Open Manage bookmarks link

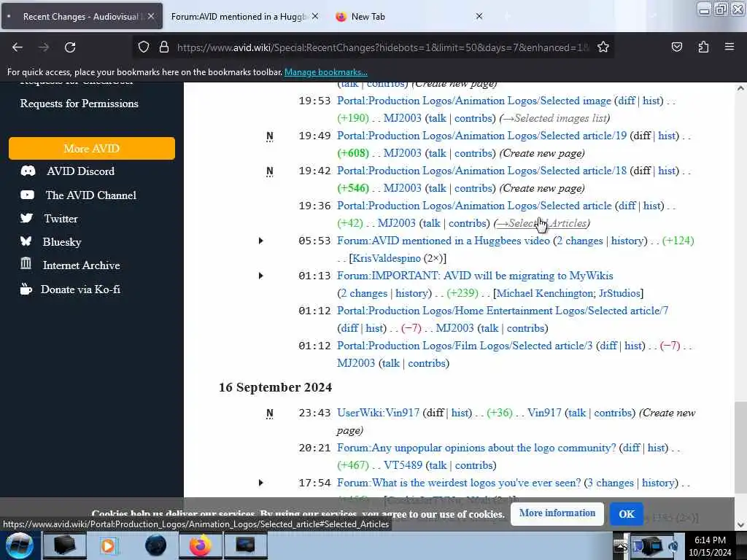point(326,72)
